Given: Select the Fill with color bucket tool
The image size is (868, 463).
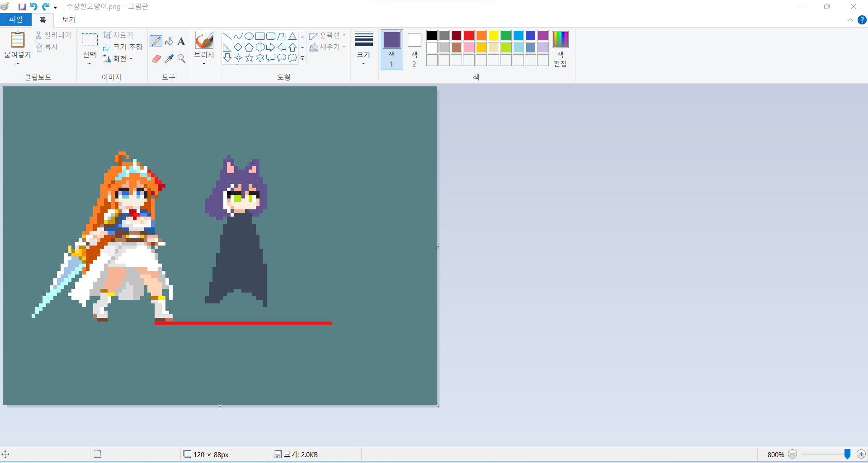Looking at the screenshot, I should click(x=169, y=41).
